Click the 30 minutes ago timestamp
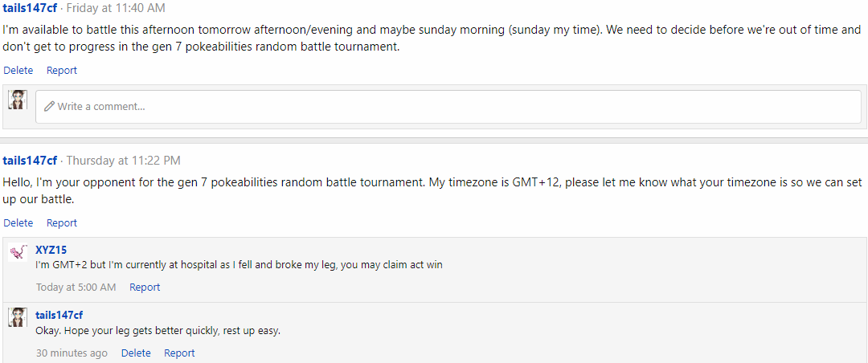This screenshot has width=868, height=363. pyautogui.click(x=72, y=353)
